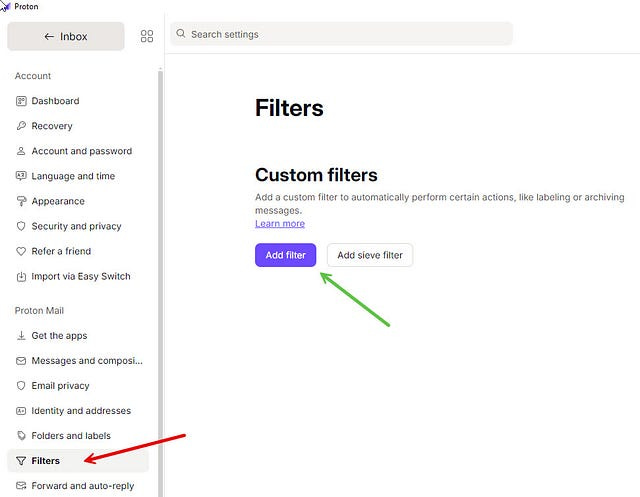This screenshot has width=640, height=497.
Task: Click the Folders and labels tag icon
Action: (21, 436)
